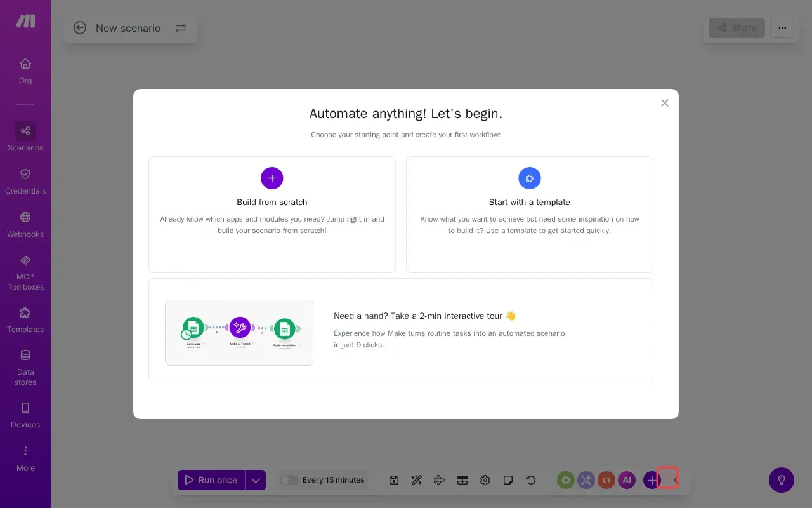Viewport: 812px width, 508px height.
Task: Enable the Every 15 minutes scheduling toggle
Action: pos(289,480)
